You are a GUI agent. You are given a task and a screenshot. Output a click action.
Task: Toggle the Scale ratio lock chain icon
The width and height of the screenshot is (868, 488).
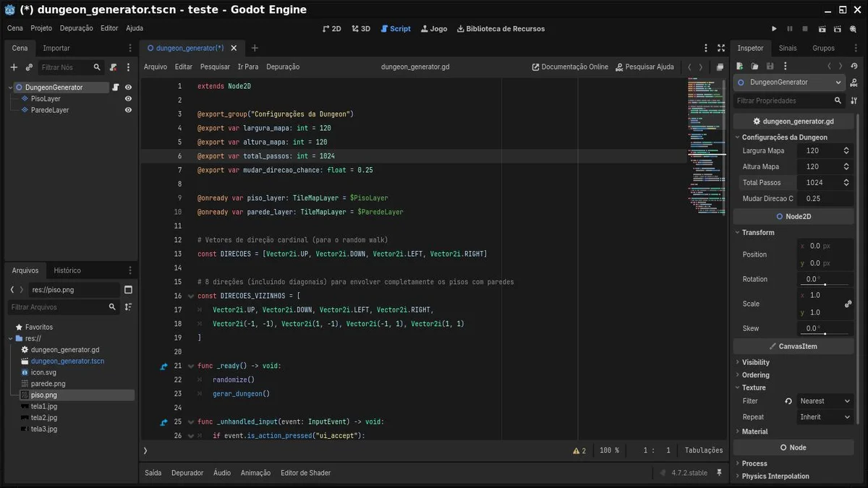848,304
